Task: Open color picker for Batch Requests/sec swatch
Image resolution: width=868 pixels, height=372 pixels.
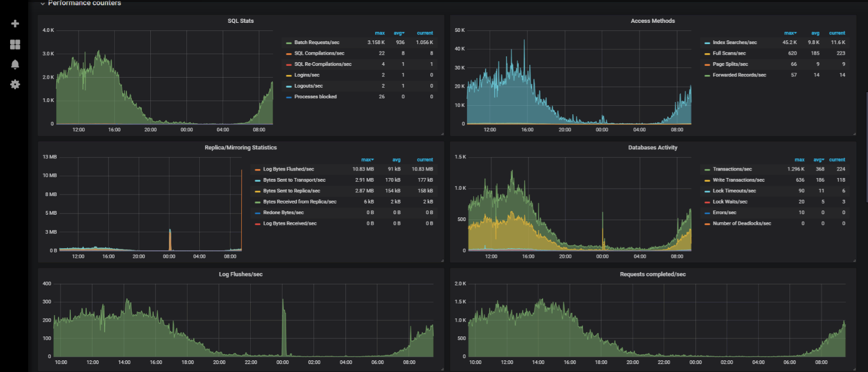Action: click(x=288, y=43)
